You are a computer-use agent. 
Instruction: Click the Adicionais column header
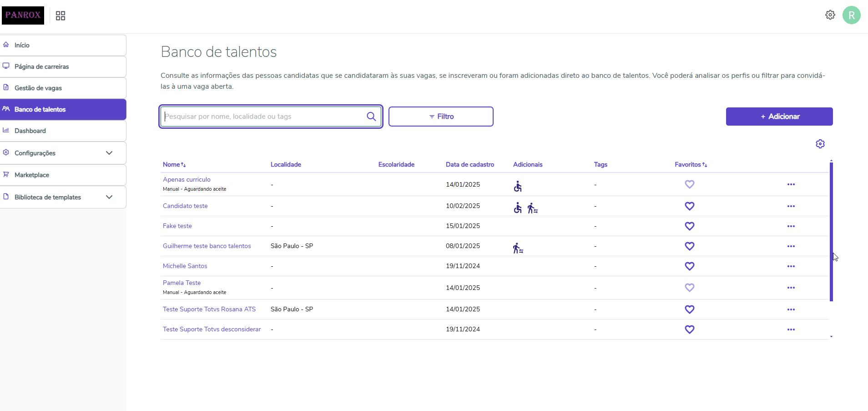point(528,165)
